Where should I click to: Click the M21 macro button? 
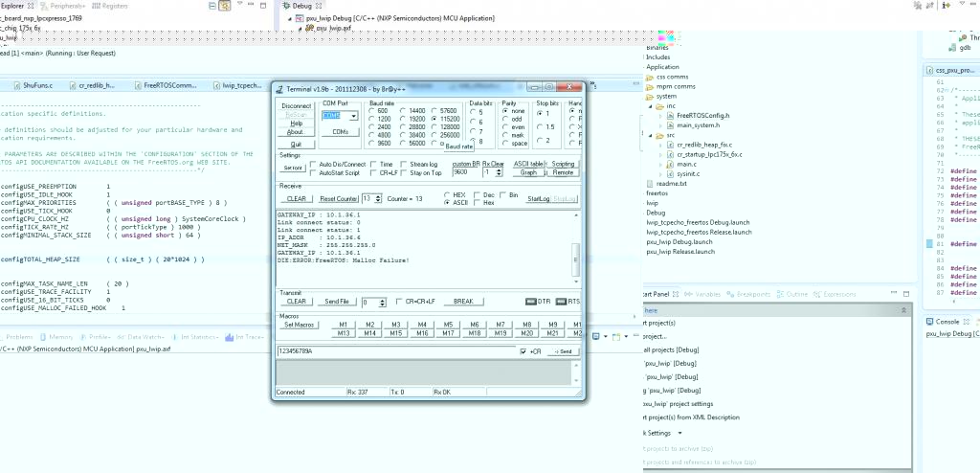[x=552, y=333]
